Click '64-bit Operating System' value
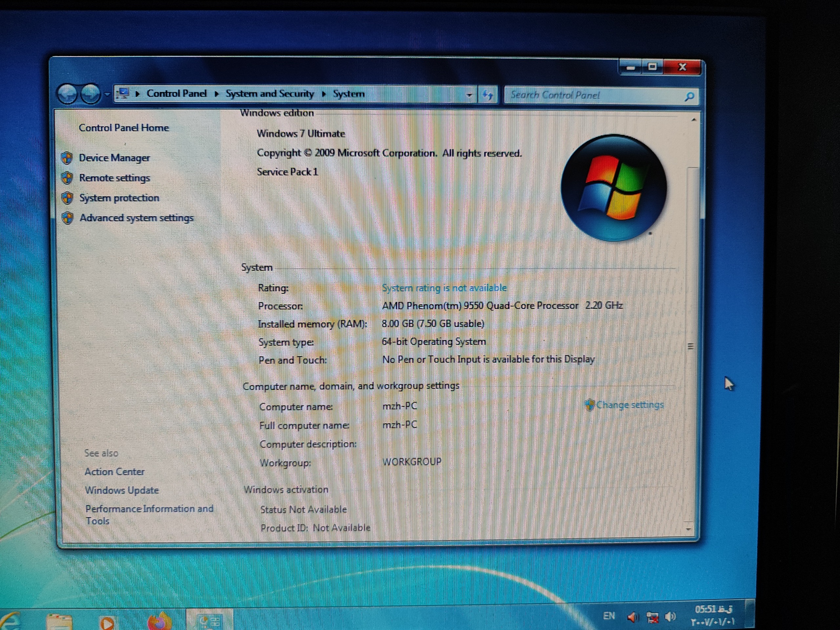The image size is (840, 630). (434, 341)
